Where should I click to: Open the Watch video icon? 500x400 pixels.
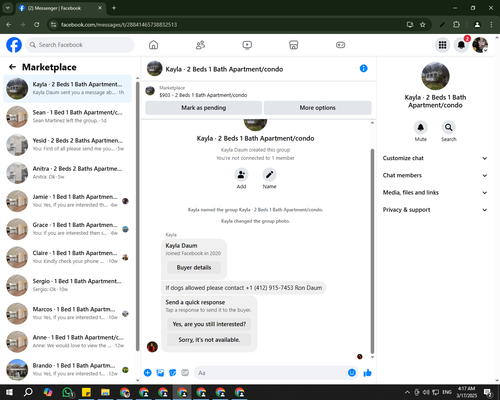point(247,45)
